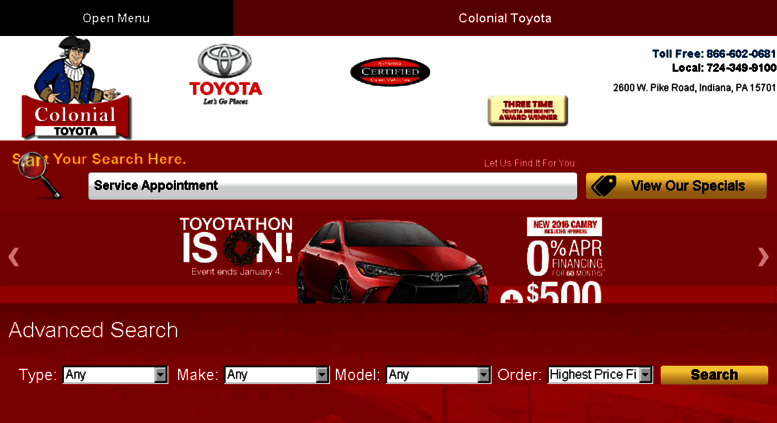Click the magnifying glass search icon
The image size is (777, 423).
point(39,175)
